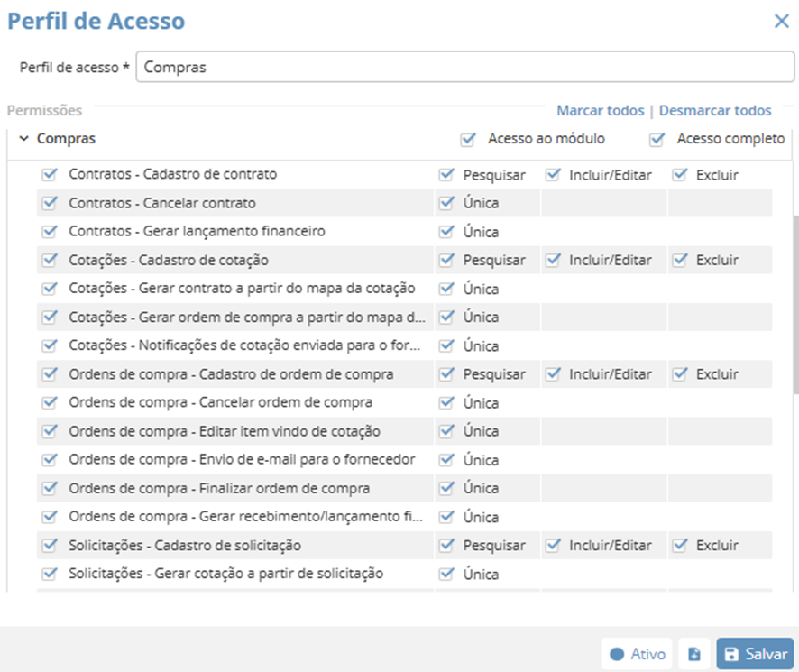
Task: Click Desmarcar todos link
Action: click(x=714, y=110)
